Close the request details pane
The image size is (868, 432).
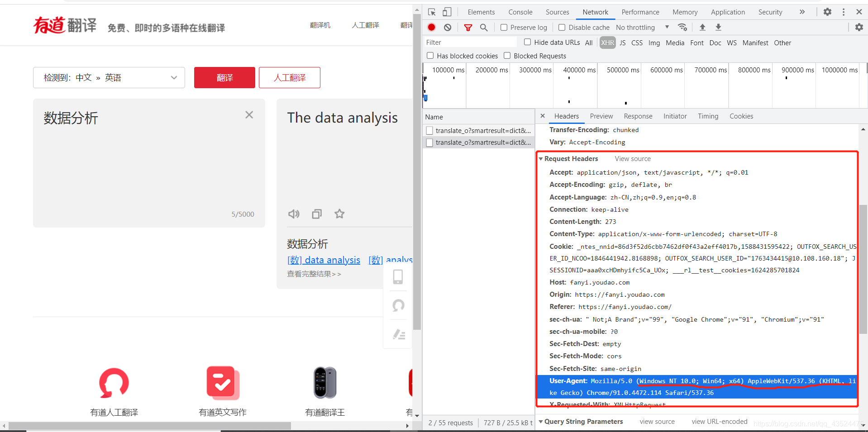[x=543, y=116]
